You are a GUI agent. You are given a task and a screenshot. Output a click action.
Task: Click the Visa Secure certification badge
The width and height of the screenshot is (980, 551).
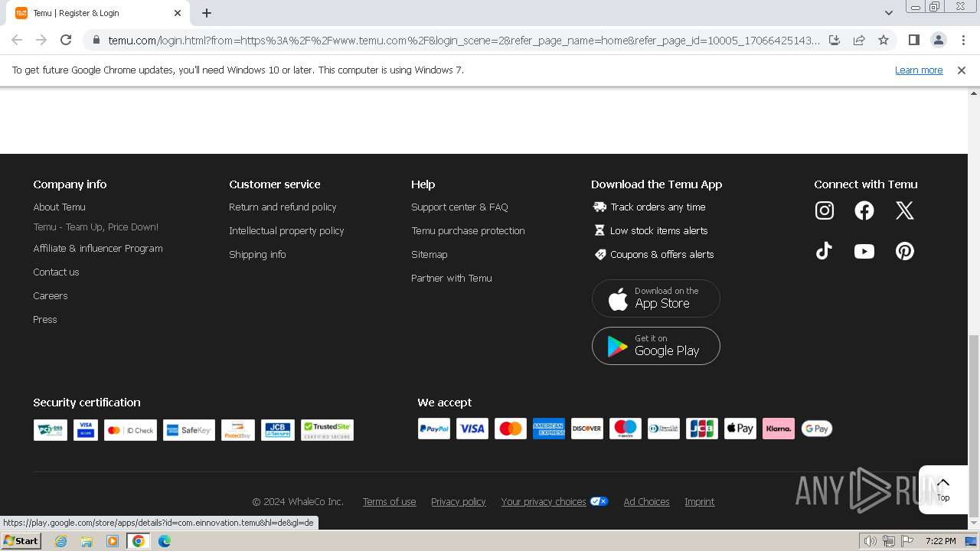86,430
